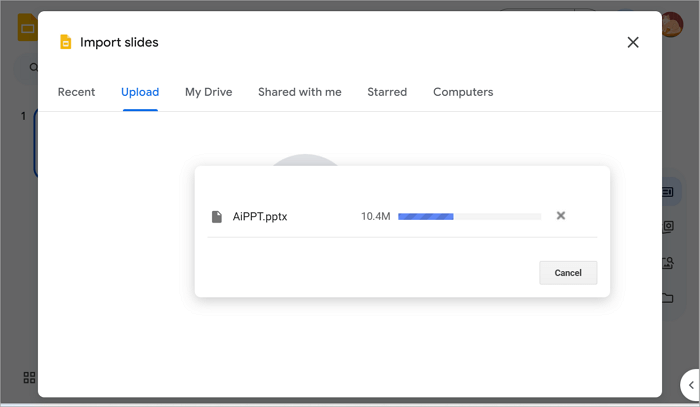This screenshot has width=700, height=407.
Task: Click the Google Slides icon in the dialog title
Action: (66, 42)
